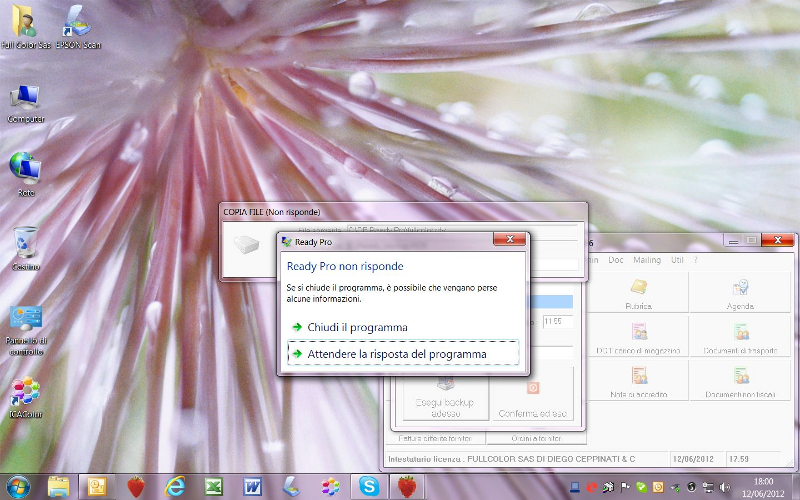Click the running Ready Pro strawberry beside Skype
800x500 pixels.
[407, 486]
